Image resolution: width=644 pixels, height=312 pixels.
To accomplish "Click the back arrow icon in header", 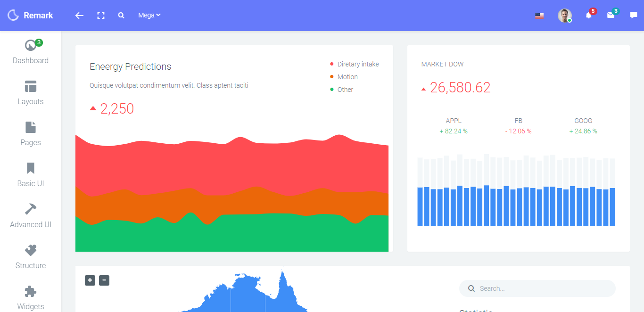I will click(79, 16).
